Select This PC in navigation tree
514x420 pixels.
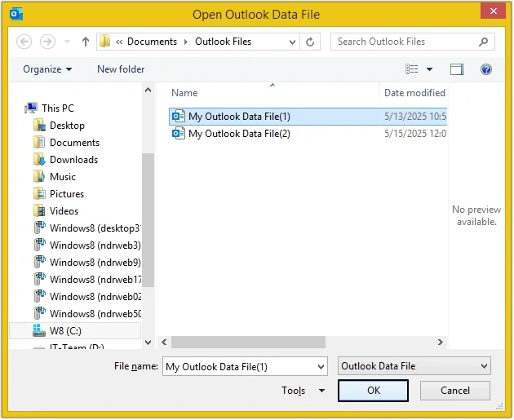58,108
